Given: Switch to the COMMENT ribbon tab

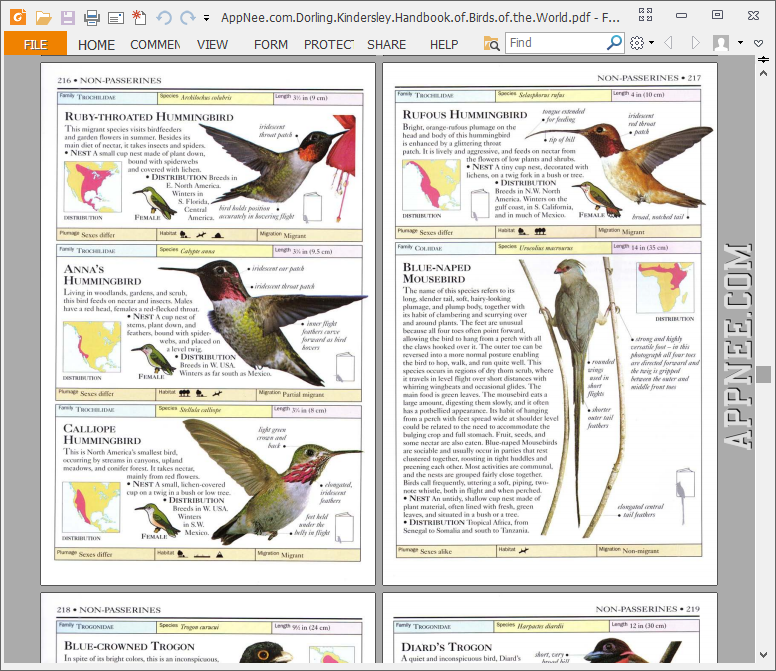Looking at the screenshot, I should tap(155, 45).
